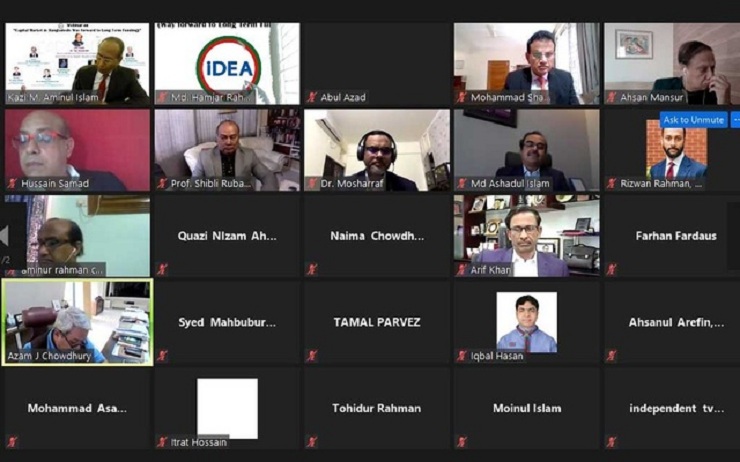
Task: Select the IDEA logo participant tile
Action: click(227, 64)
